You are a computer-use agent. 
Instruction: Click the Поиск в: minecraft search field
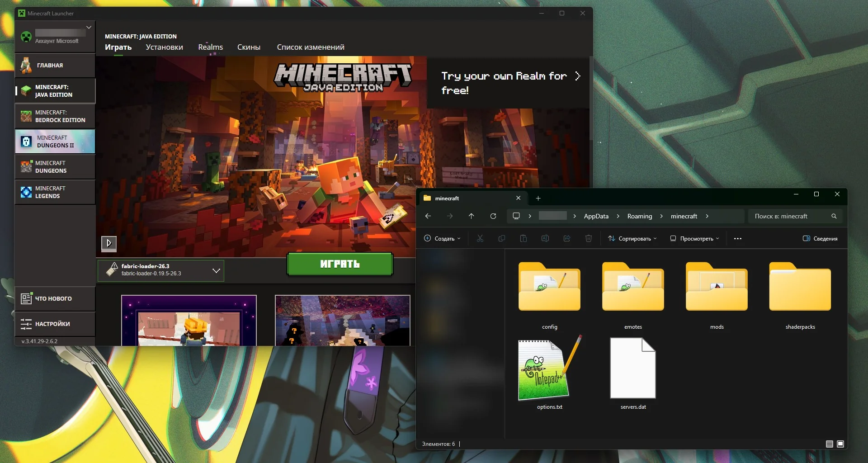[x=795, y=216]
